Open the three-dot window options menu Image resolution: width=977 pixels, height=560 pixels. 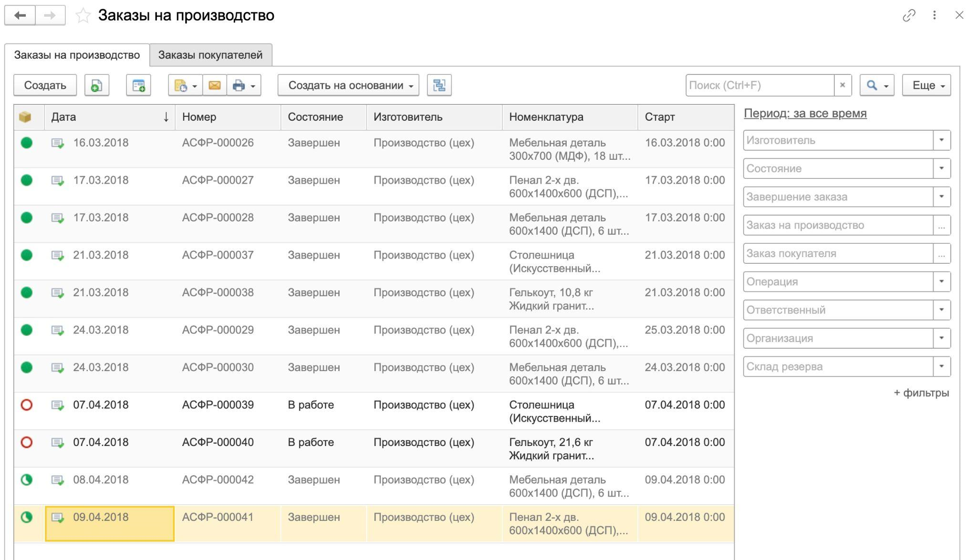[x=934, y=16]
